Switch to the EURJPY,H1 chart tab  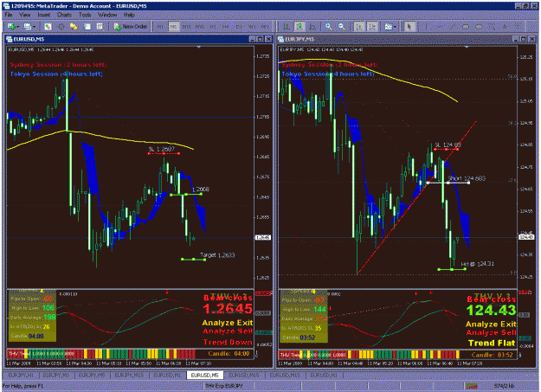[x=21, y=375]
